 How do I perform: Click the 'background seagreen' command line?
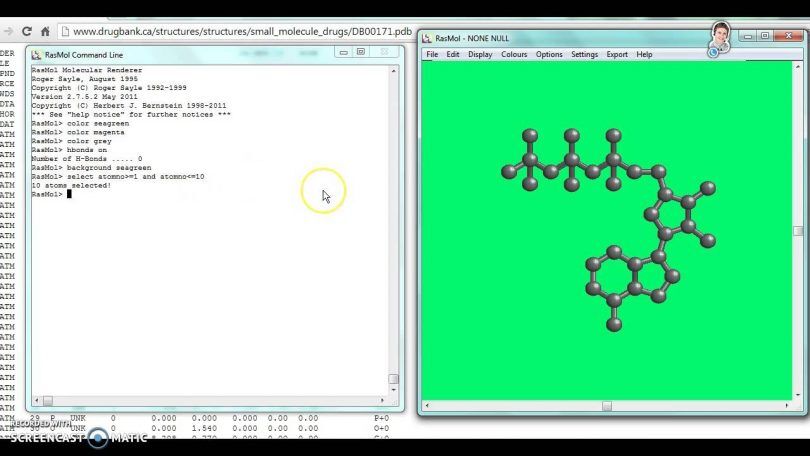pyautogui.click(x=91, y=168)
